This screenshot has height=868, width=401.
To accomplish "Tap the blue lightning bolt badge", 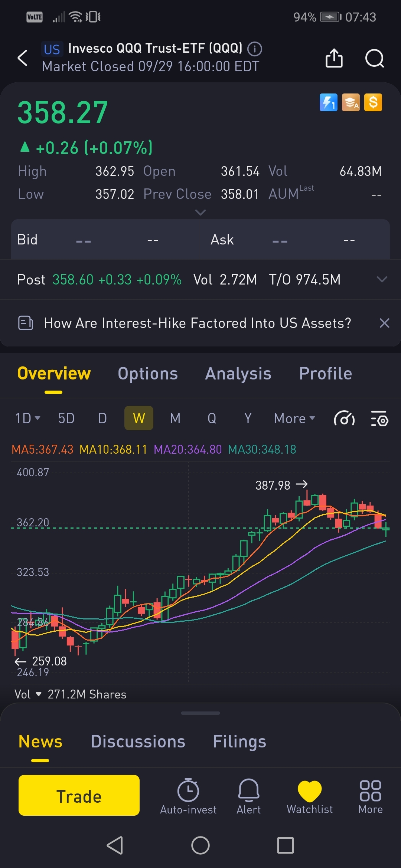I will pyautogui.click(x=328, y=102).
